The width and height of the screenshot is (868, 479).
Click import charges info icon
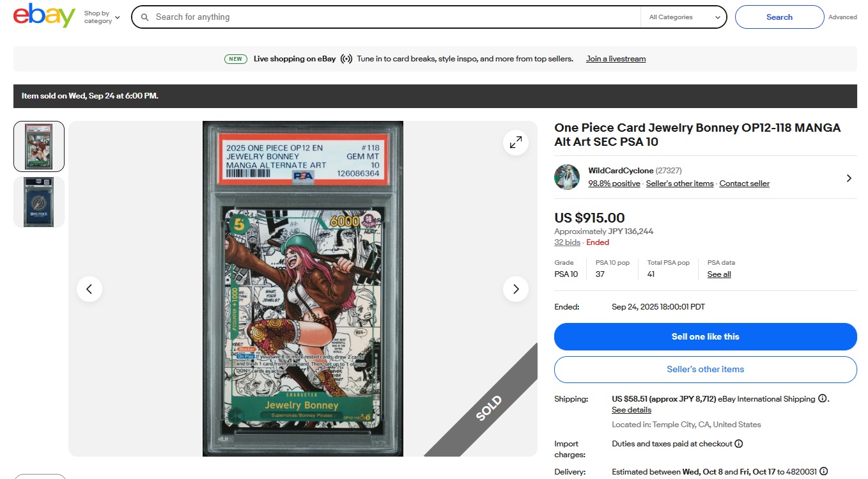[x=738, y=443]
